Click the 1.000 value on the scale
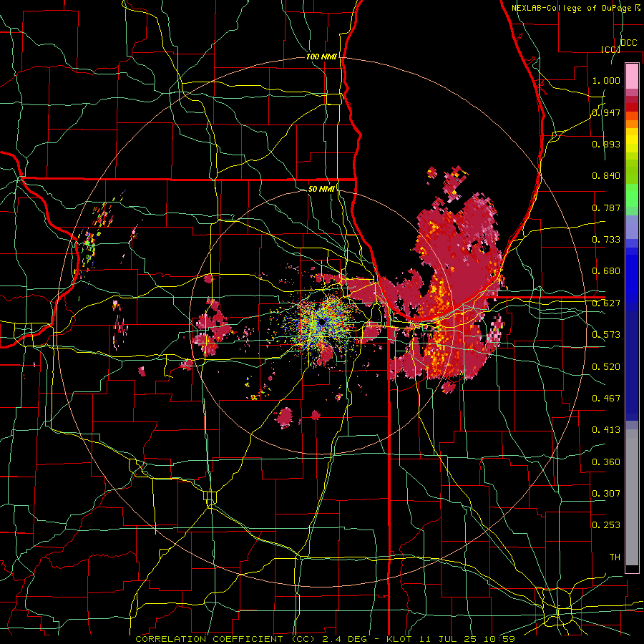This screenshot has height=644, width=644. pos(606,80)
